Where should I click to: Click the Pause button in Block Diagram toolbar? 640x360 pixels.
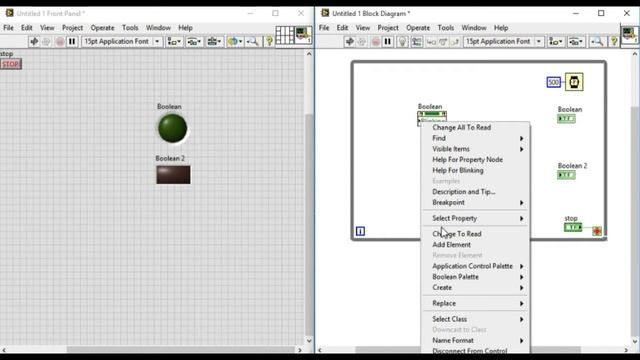pyautogui.click(x=387, y=42)
